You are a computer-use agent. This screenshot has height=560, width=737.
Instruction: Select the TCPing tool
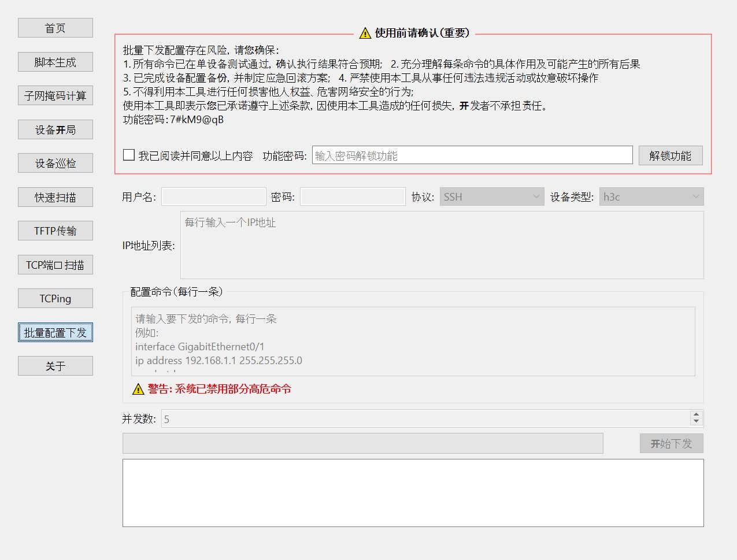coord(55,298)
